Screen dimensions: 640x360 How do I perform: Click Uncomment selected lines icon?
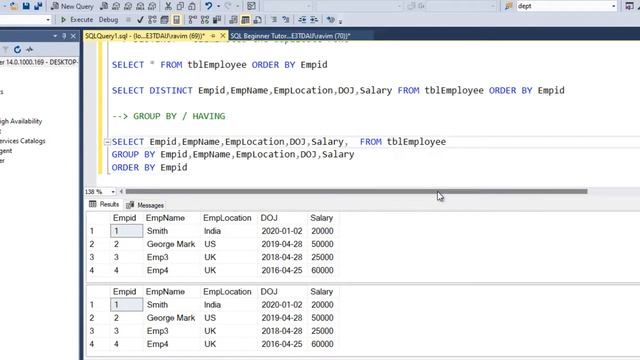tap(286, 20)
